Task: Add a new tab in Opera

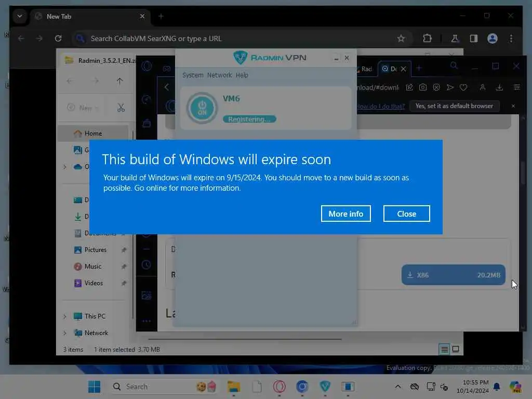Action: click(x=419, y=68)
